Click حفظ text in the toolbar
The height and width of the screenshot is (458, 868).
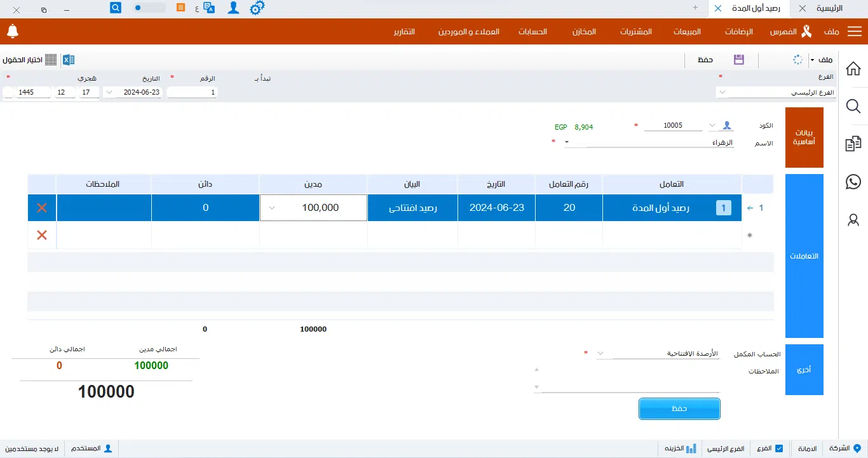click(705, 60)
